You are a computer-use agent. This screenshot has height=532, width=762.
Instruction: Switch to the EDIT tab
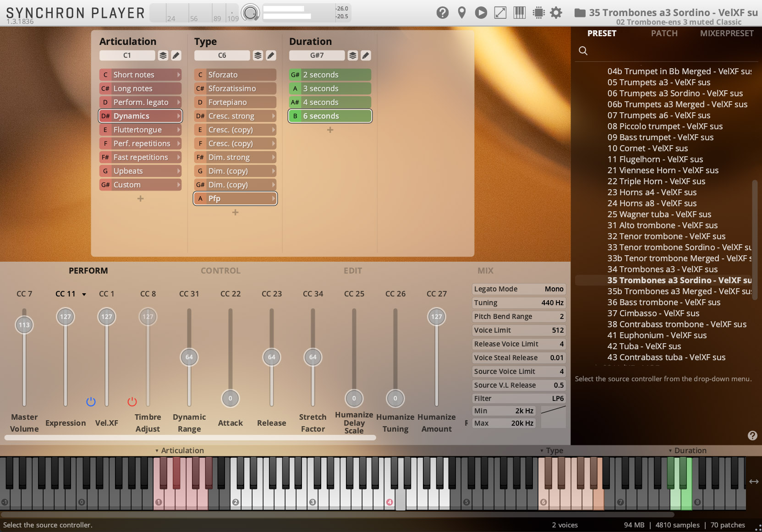pos(353,271)
